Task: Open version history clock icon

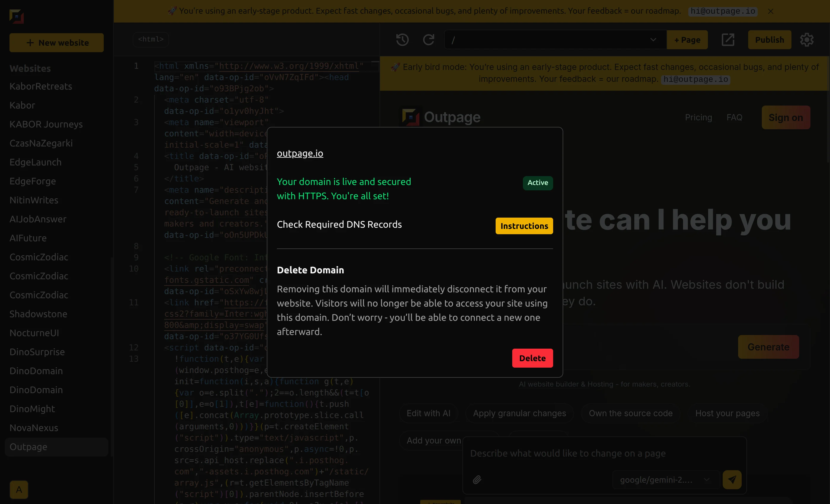Action: point(402,40)
